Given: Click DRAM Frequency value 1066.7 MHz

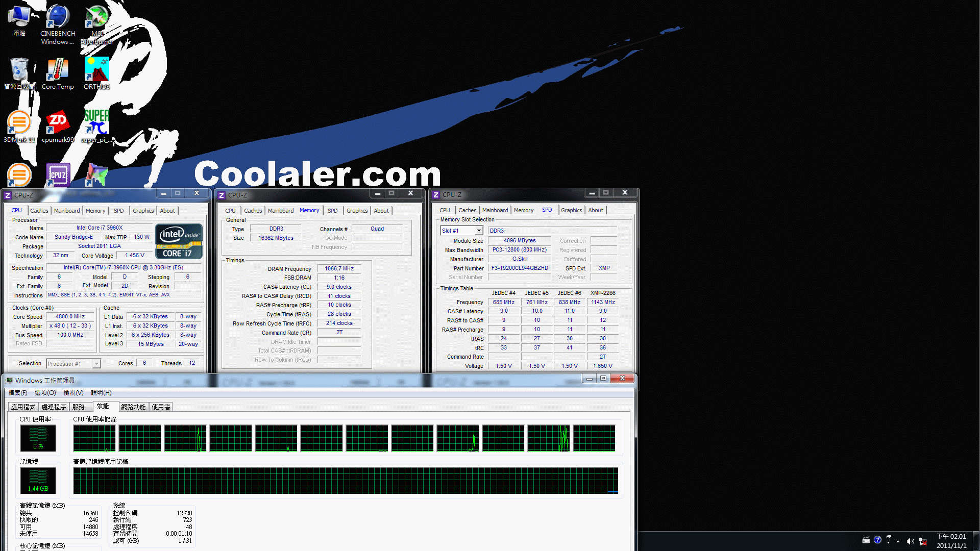Looking at the screenshot, I should click(x=339, y=269).
